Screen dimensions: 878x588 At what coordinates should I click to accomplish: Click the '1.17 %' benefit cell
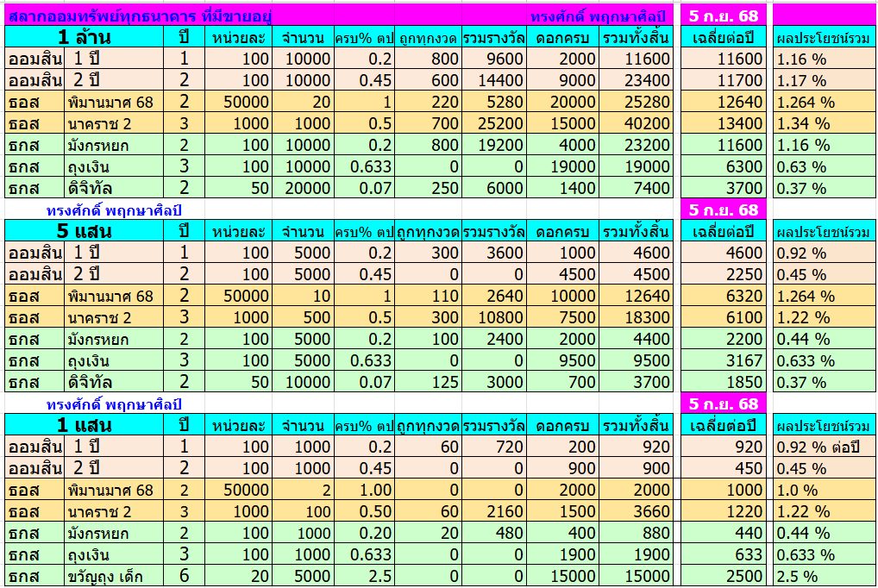825,80
